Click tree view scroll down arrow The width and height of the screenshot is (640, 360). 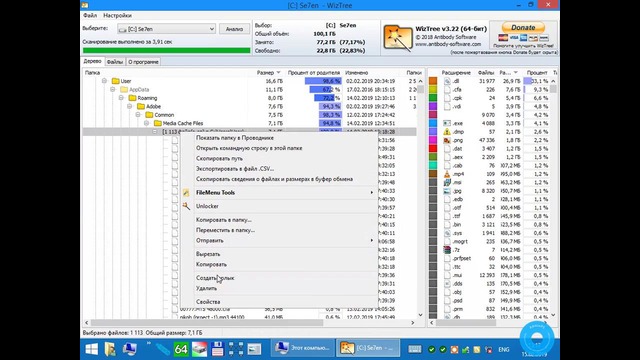click(420, 315)
